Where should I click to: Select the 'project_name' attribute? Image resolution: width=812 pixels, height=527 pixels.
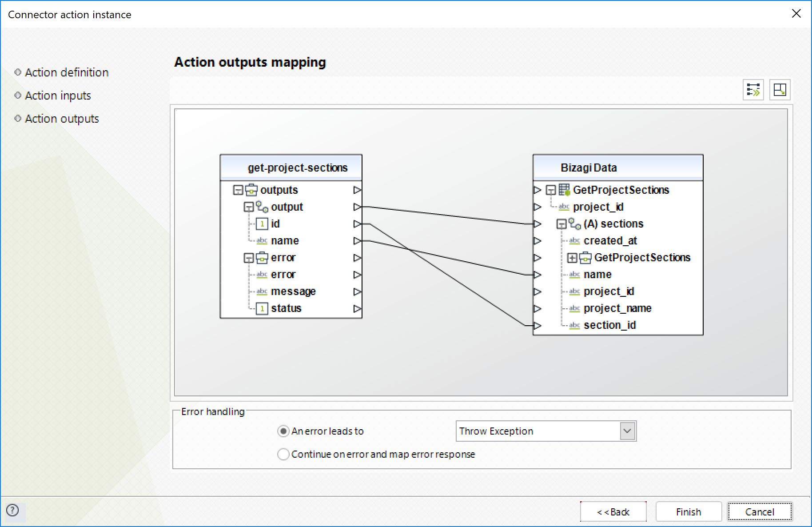click(x=617, y=308)
